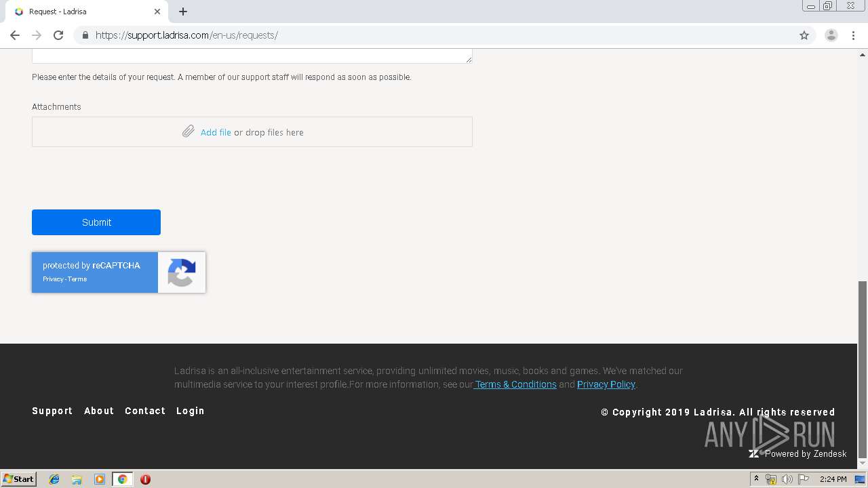The height and width of the screenshot is (488, 868).
Task: Click the red Opera-style taskbar icon
Action: (x=145, y=479)
